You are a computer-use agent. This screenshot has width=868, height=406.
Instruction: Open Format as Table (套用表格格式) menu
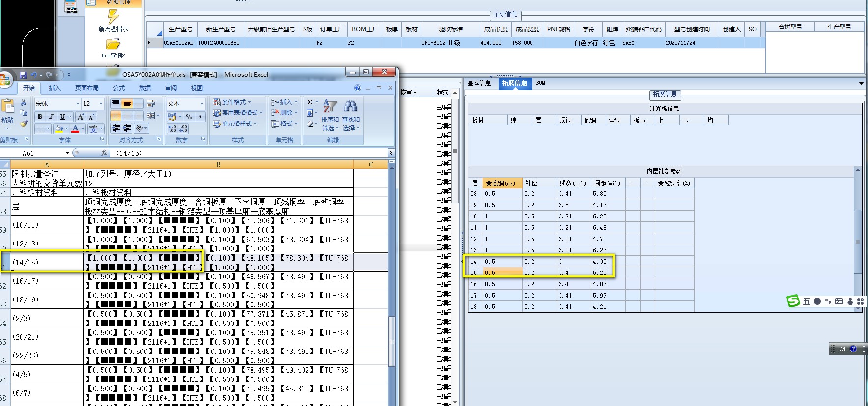click(x=238, y=113)
